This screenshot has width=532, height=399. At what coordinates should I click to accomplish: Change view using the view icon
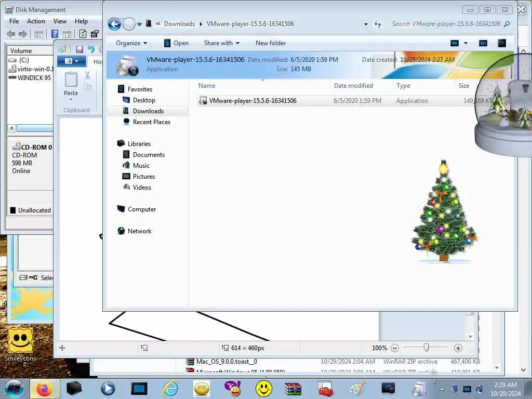[454, 43]
